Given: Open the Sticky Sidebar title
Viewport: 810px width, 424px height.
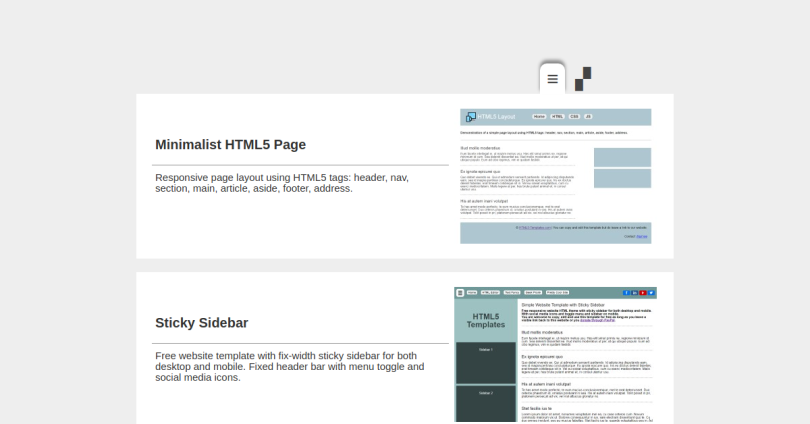Looking at the screenshot, I should tap(201, 323).
